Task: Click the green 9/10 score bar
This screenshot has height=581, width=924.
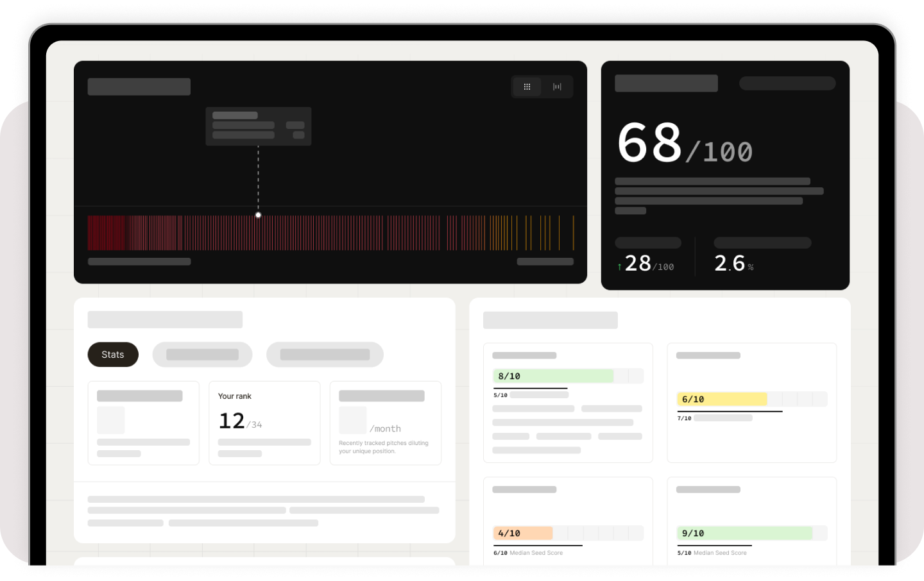Action: click(x=744, y=533)
